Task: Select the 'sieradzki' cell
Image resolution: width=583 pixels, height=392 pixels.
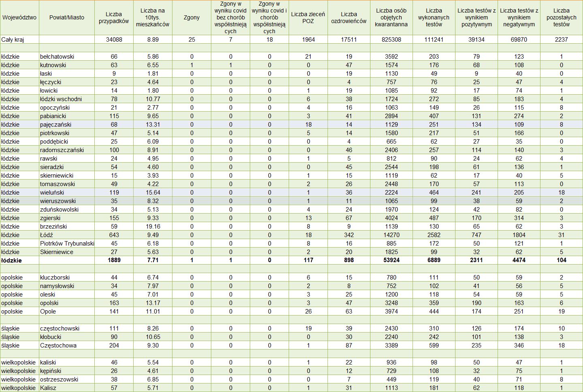Action: click(x=67, y=167)
